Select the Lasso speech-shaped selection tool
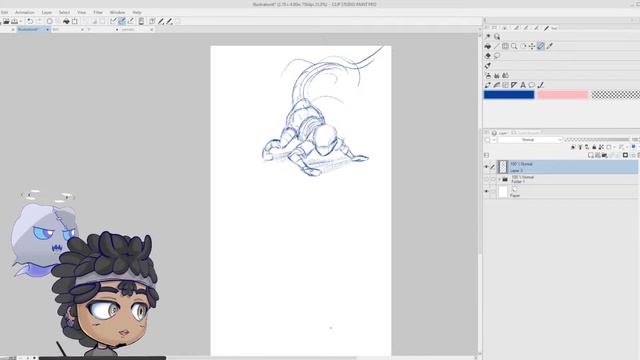 pos(497,56)
